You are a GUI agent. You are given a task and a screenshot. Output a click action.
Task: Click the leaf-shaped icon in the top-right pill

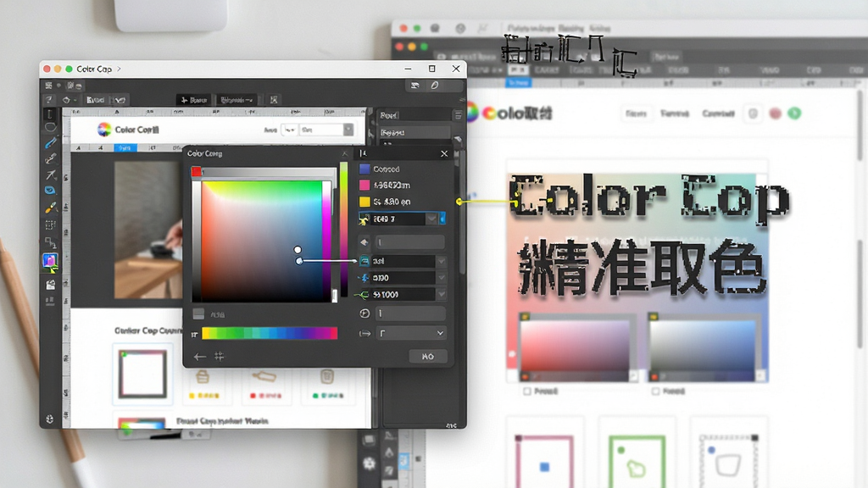point(435,86)
